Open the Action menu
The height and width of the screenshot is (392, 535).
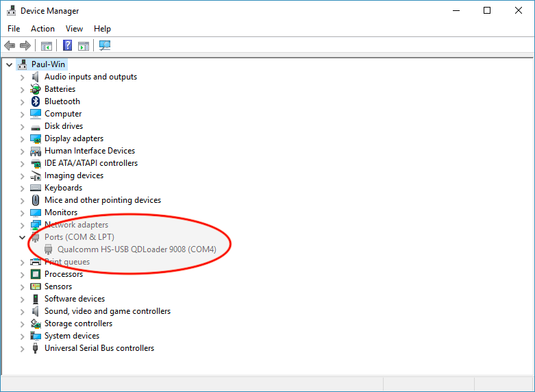[x=42, y=29]
